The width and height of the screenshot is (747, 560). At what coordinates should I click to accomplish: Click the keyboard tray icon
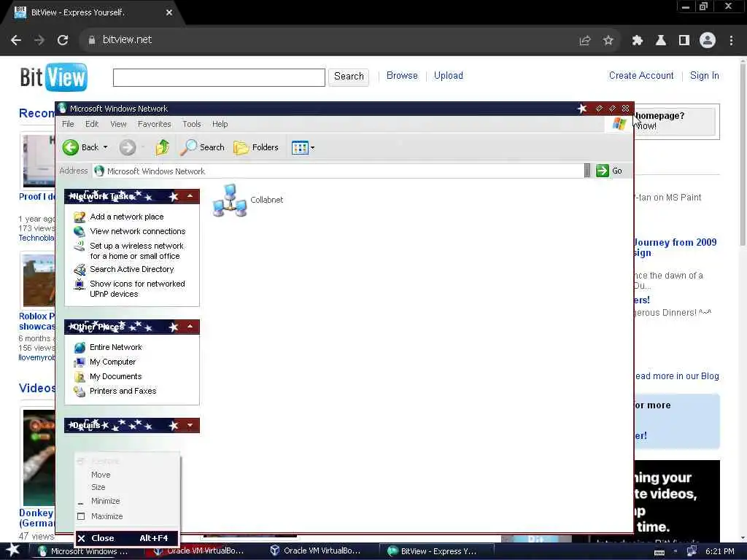(x=659, y=552)
